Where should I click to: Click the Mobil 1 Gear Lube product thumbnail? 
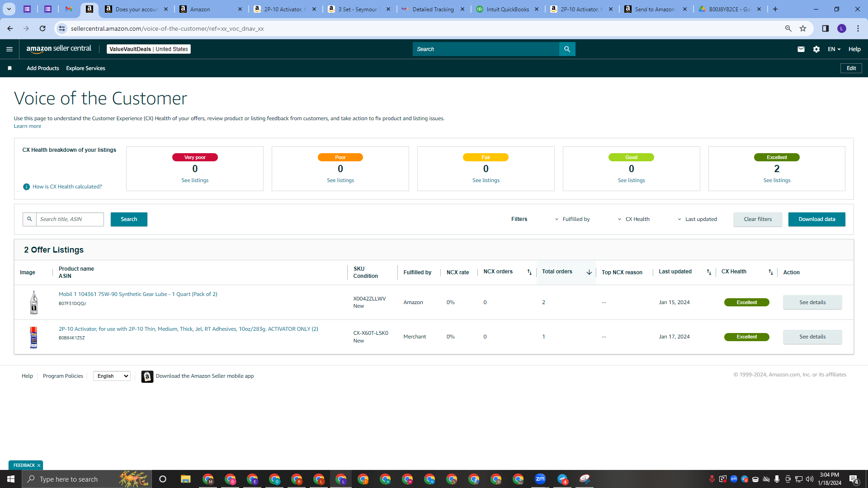33,302
